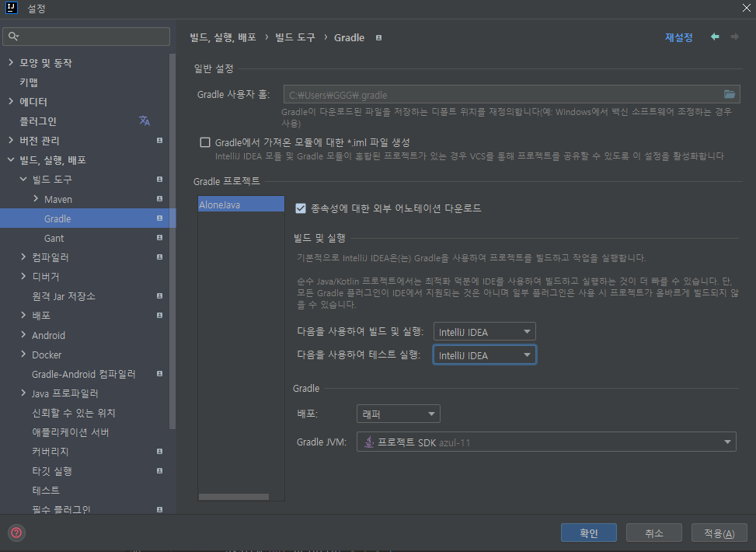Click the project list horizontal scrollbar

[234, 497]
